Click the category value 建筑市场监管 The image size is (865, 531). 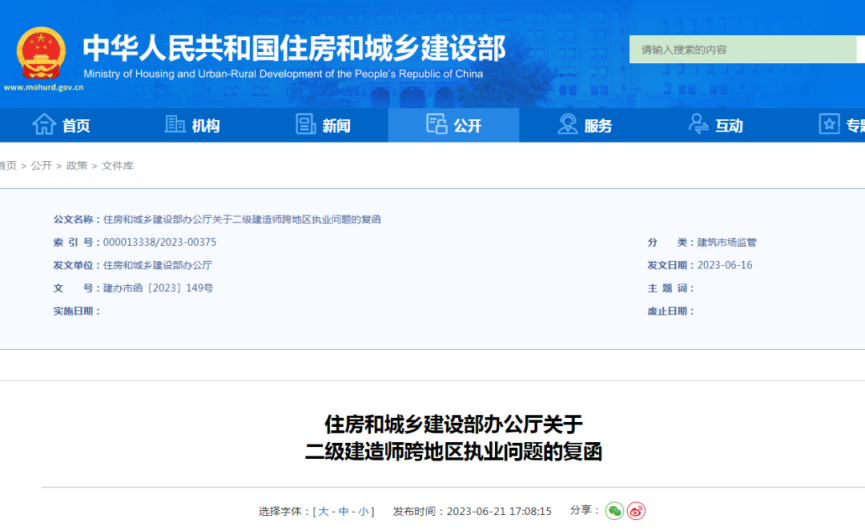point(727,242)
